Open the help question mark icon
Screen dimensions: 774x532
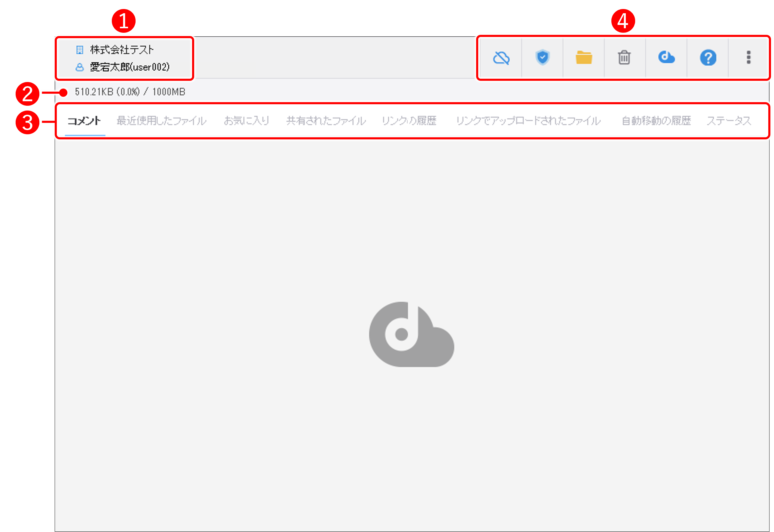pos(708,58)
